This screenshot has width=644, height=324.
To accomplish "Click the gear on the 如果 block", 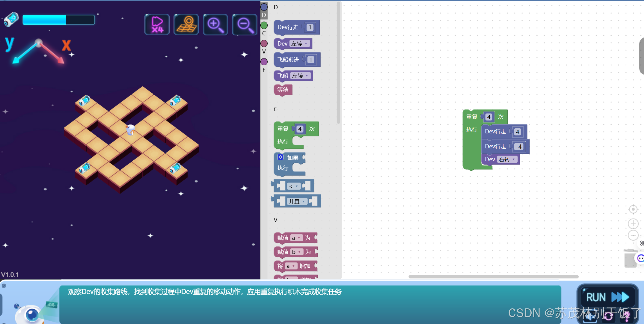I will [280, 157].
